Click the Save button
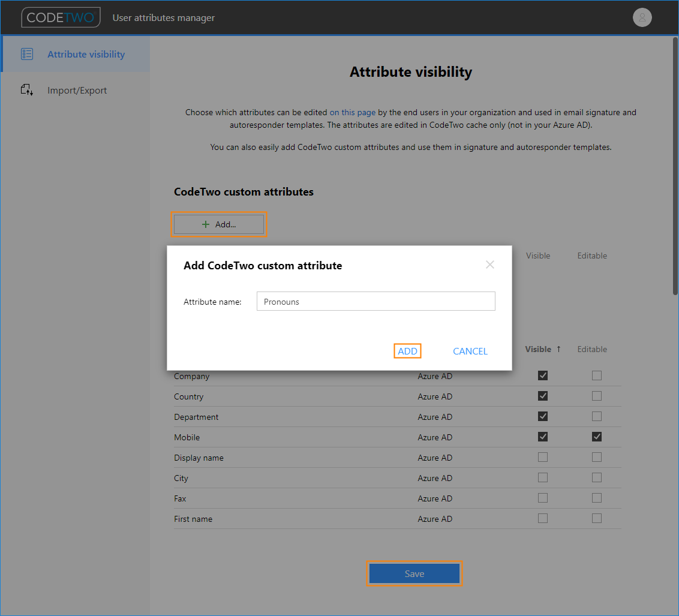This screenshot has height=616, width=679. click(414, 573)
